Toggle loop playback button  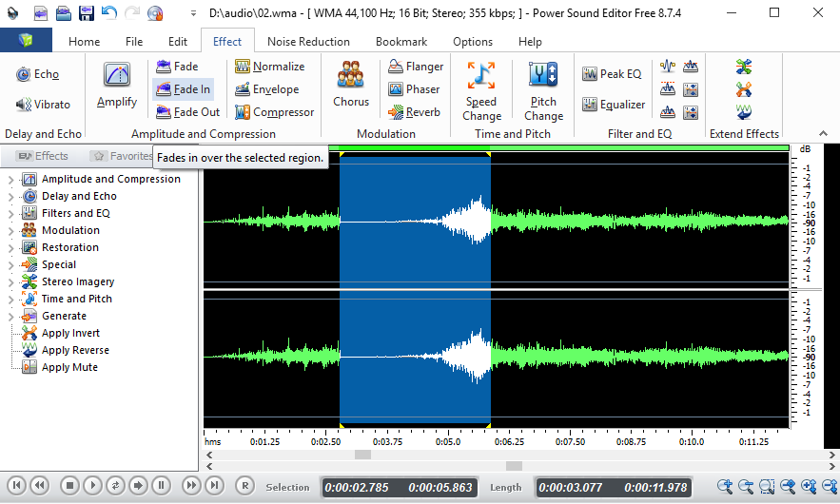point(115,486)
